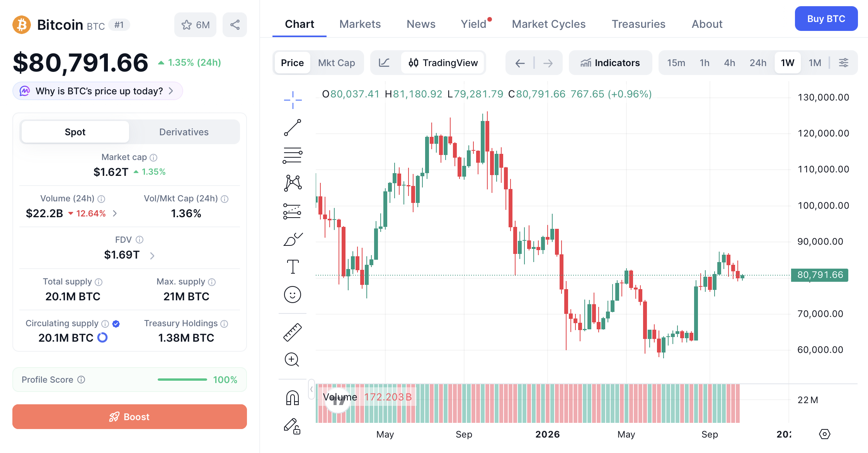
Task: Select the trend line drawing tool
Action: pos(293,128)
